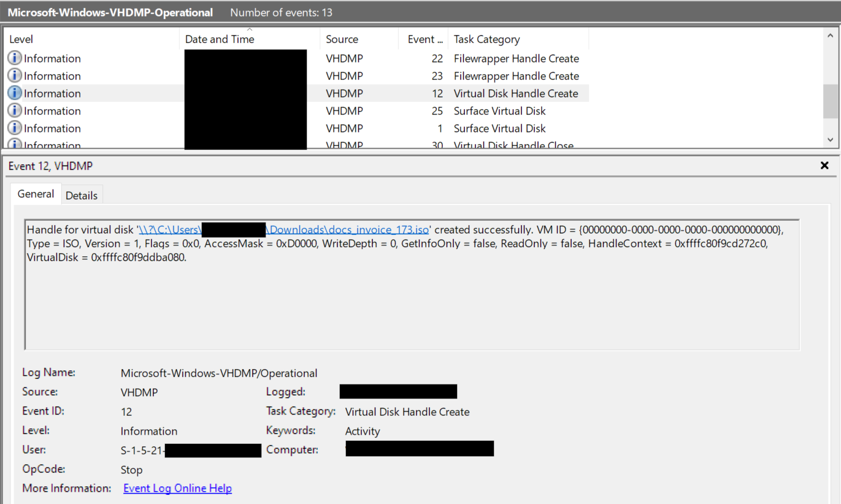Select the Event 12 information icon
Image resolution: width=841 pixels, height=504 pixels.
tap(15, 93)
